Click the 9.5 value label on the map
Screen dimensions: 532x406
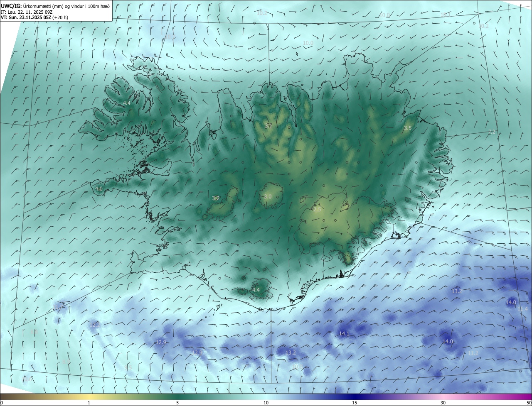pos(128,367)
